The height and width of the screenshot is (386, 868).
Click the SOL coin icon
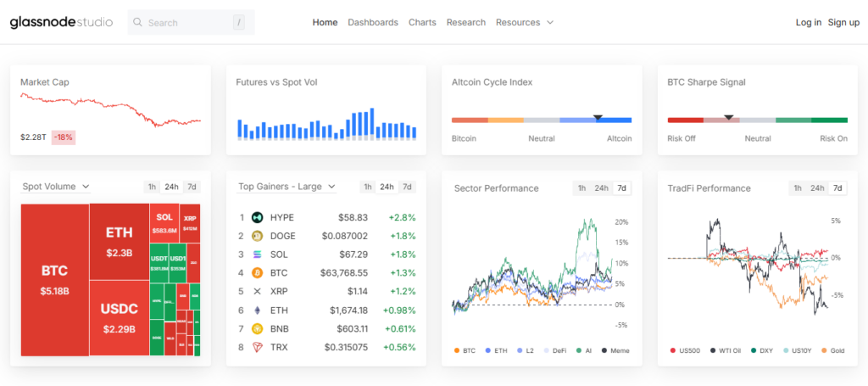coord(257,255)
